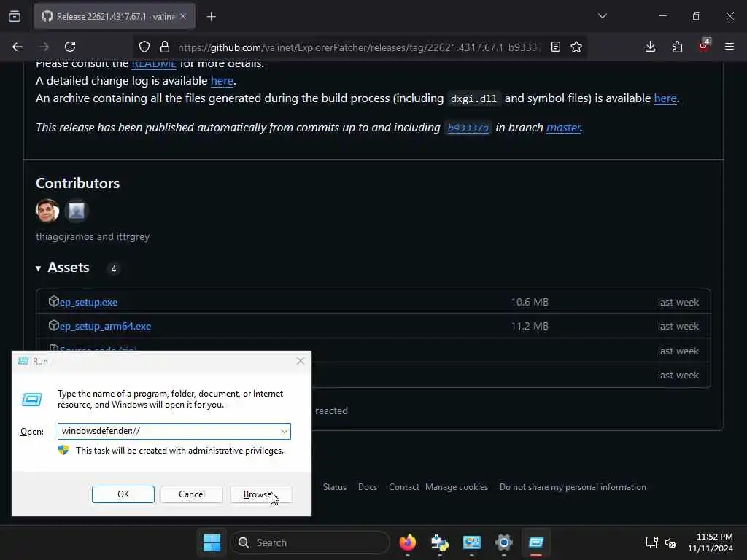Click the network status tray icon
Viewport: 747px width, 560px height.
click(x=651, y=542)
